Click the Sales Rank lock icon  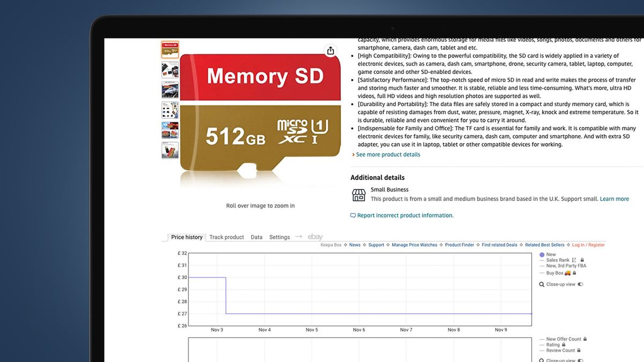click(x=582, y=260)
